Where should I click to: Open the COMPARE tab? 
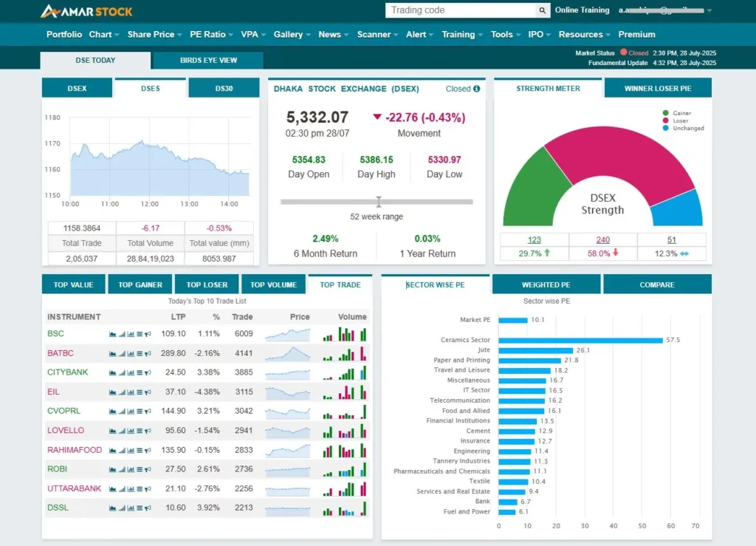(657, 284)
